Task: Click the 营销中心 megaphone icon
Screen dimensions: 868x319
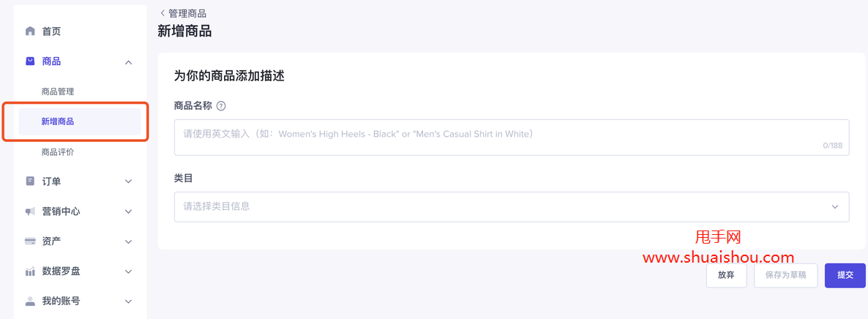Action: coord(30,211)
